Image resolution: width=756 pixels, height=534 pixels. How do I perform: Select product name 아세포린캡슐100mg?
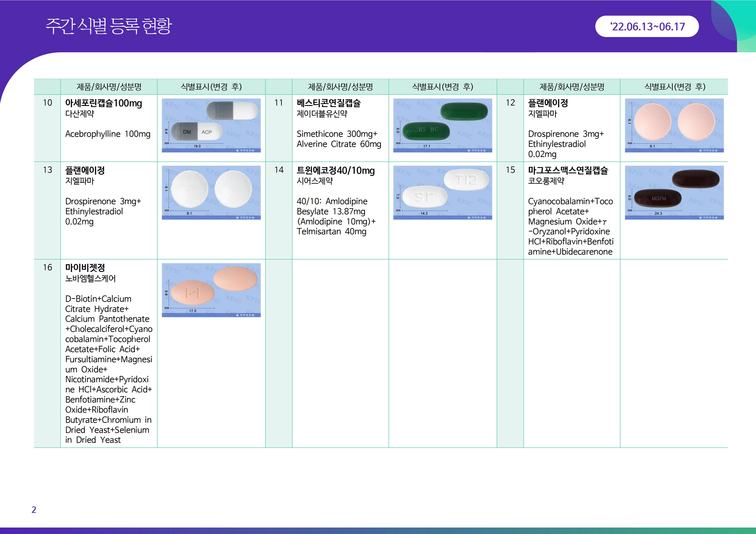click(x=103, y=103)
